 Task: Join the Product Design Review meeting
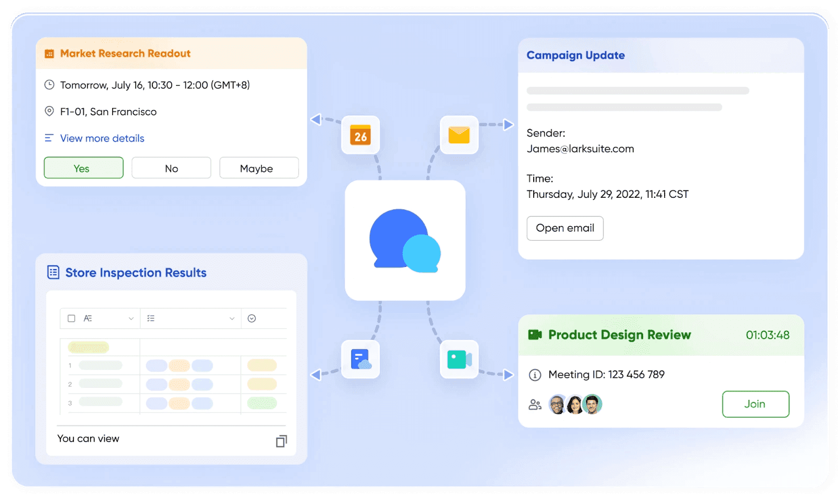(x=755, y=404)
